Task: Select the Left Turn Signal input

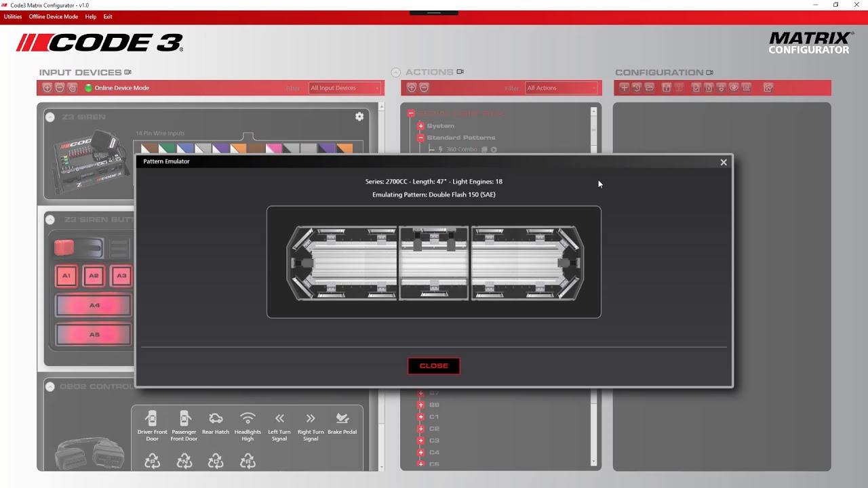Action: coord(279,426)
